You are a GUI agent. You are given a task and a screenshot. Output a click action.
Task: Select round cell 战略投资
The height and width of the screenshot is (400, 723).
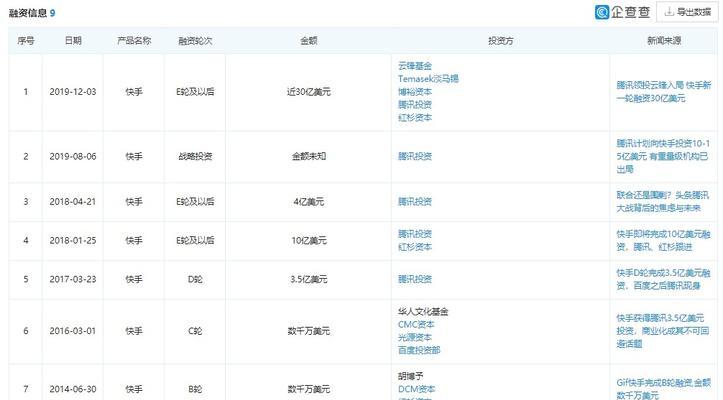pos(195,156)
